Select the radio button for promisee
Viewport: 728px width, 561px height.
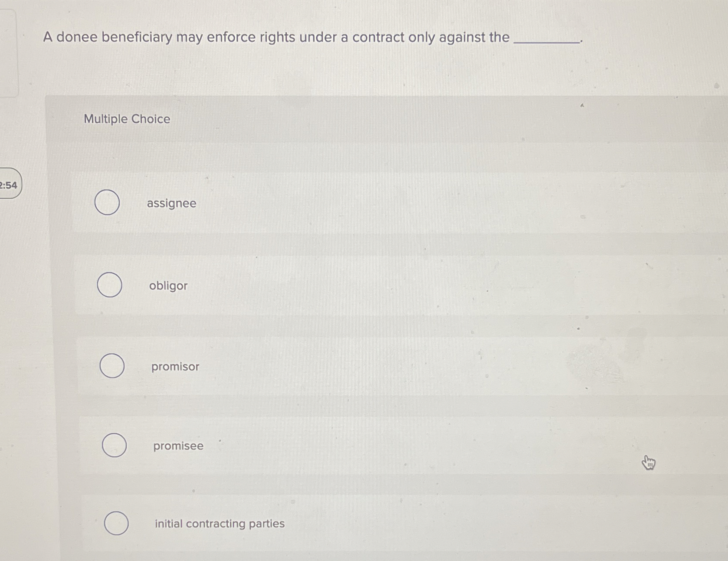click(114, 446)
